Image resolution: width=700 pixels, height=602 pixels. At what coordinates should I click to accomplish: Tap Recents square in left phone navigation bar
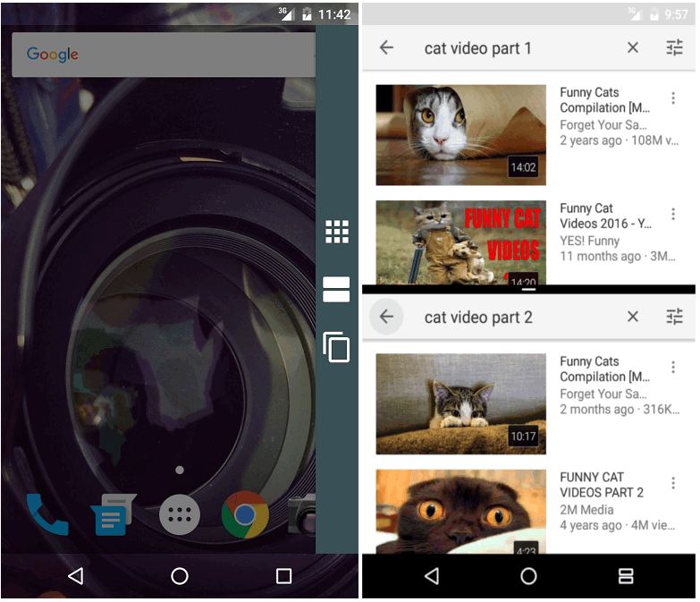coord(284,576)
